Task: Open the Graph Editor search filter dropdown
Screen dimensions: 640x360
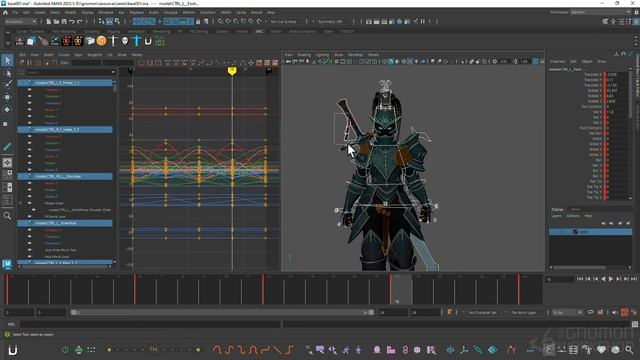Action: tap(113, 72)
